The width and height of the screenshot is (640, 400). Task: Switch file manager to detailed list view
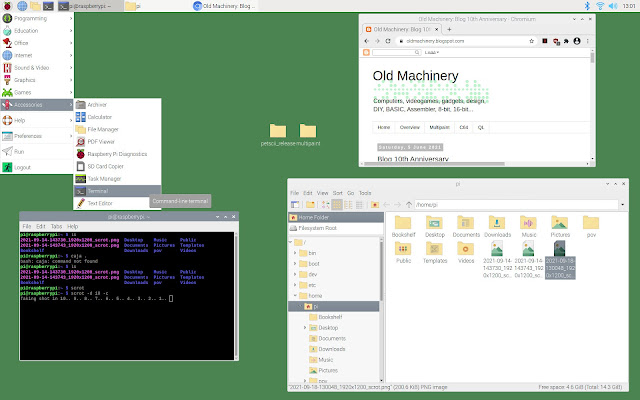tap(359, 204)
